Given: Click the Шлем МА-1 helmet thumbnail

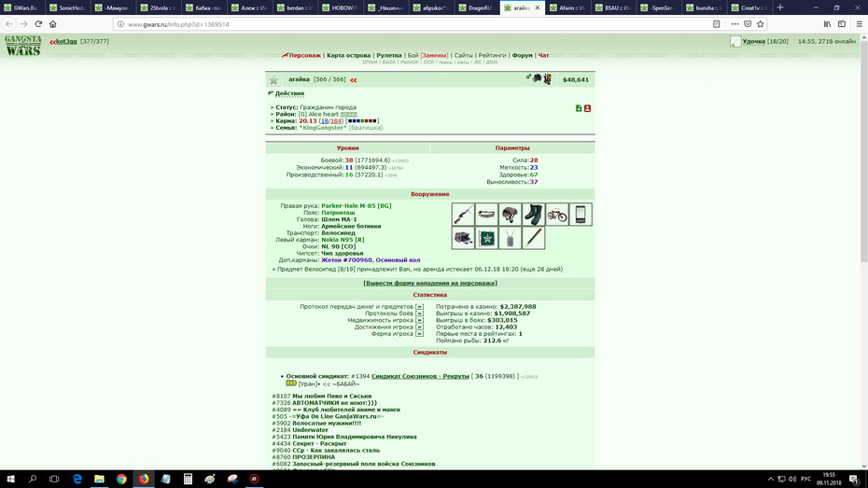Looking at the screenshot, I should tap(510, 215).
